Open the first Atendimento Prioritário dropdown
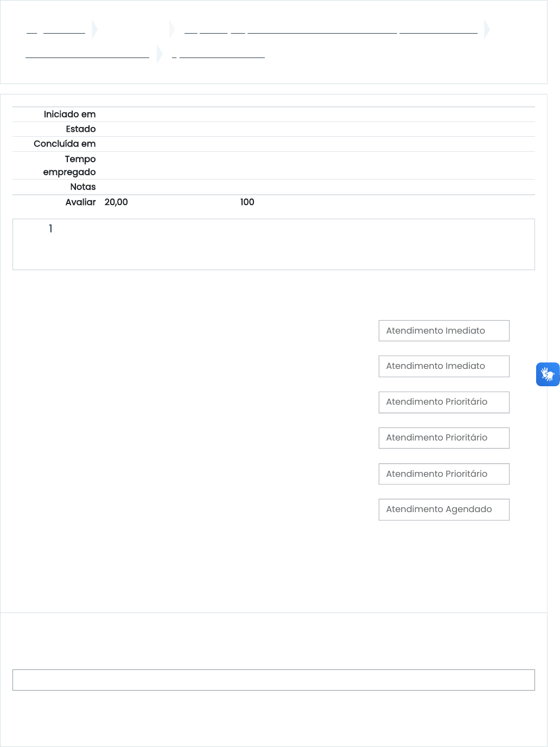This screenshot has width=560, height=747. pos(443,402)
